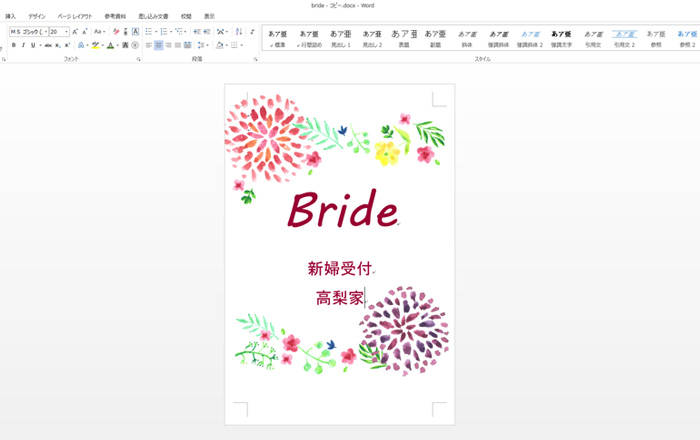
Task: Click the text highlight color icon
Action: [x=95, y=45]
